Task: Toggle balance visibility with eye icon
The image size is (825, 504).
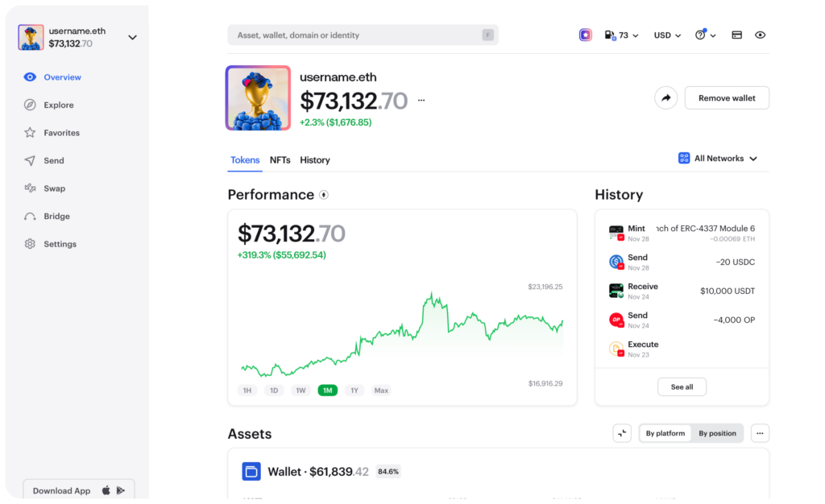Action: click(760, 35)
